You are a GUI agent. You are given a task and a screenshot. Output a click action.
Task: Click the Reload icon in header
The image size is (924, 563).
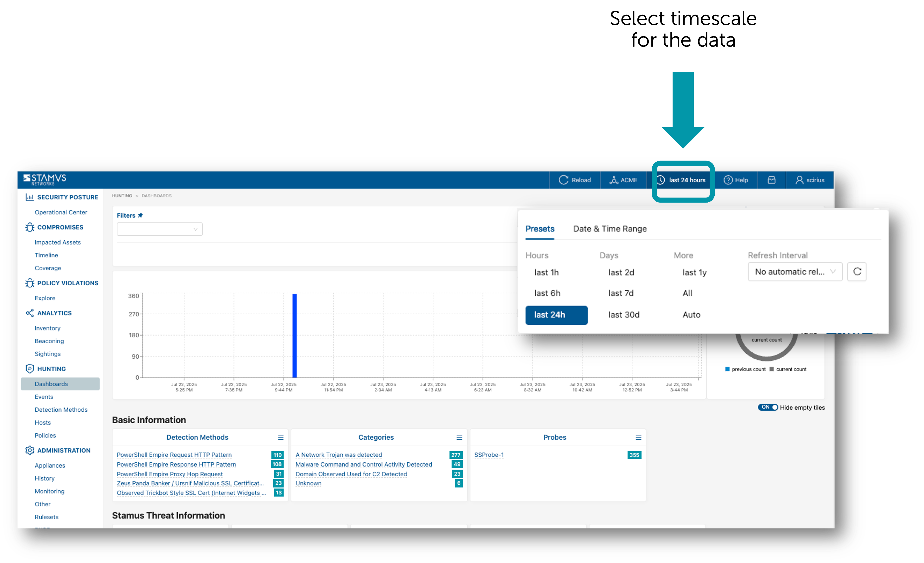click(x=563, y=180)
